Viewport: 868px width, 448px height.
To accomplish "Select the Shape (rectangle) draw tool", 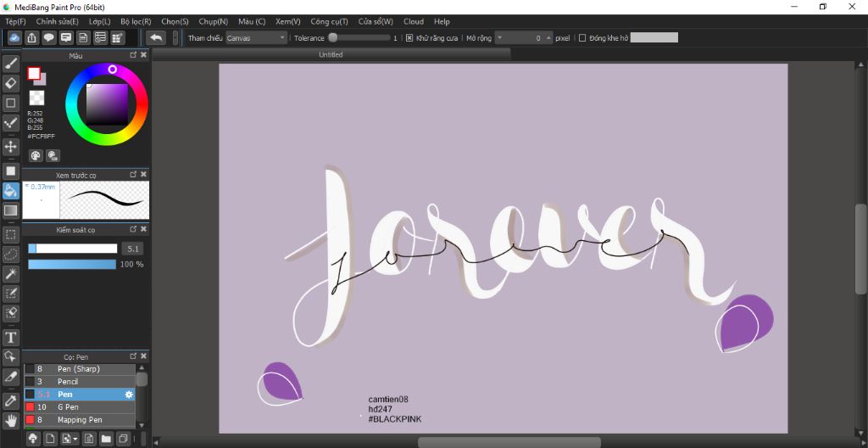I will pos(10,103).
